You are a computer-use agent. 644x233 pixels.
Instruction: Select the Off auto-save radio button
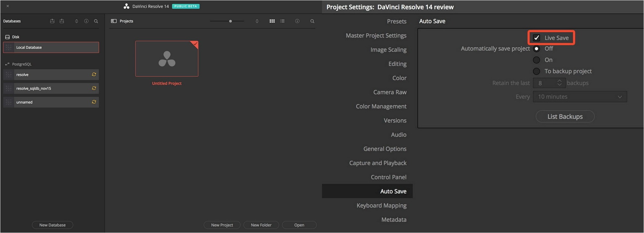(537, 49)
